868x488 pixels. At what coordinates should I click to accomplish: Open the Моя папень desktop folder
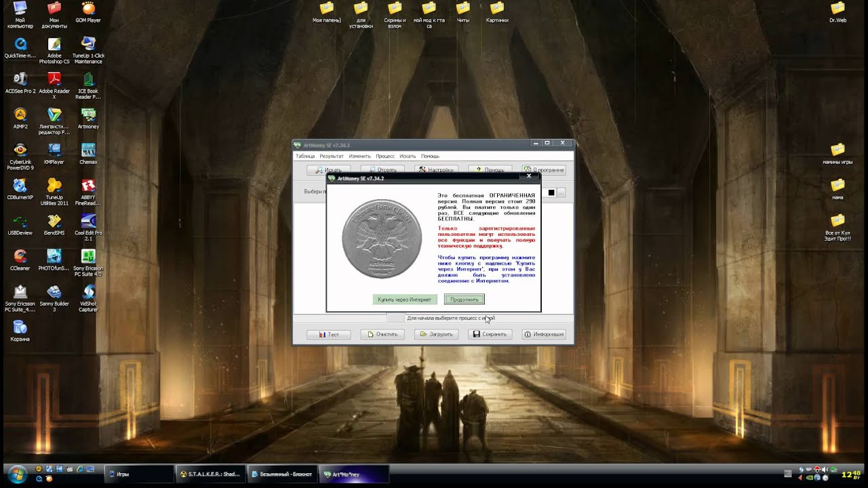(327, 12)
